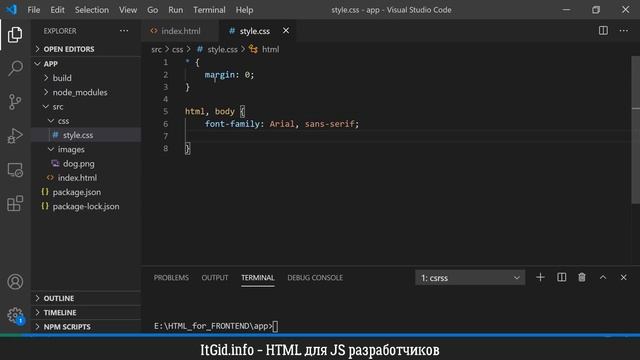This screenshot has height=360, width=640.
Task: Open the Terminal menu
Action: [209, 10]
